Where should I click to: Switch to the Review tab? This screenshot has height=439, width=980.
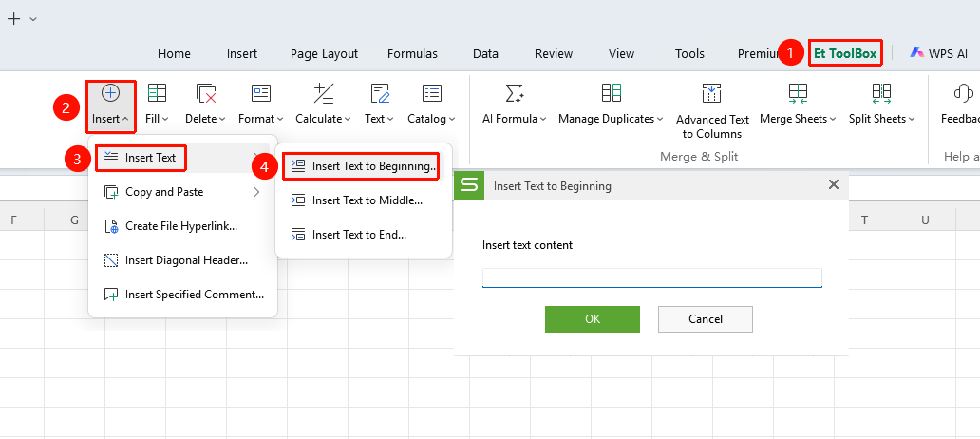[554, 54]
